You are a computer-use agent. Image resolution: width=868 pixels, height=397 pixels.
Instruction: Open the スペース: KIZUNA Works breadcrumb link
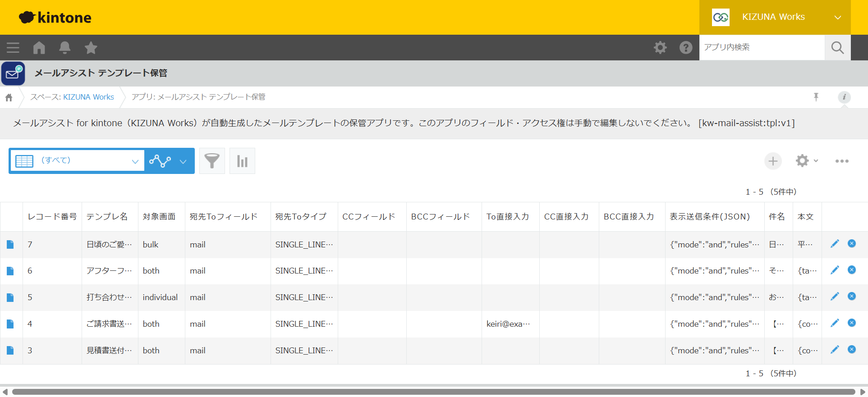(72, 97)
